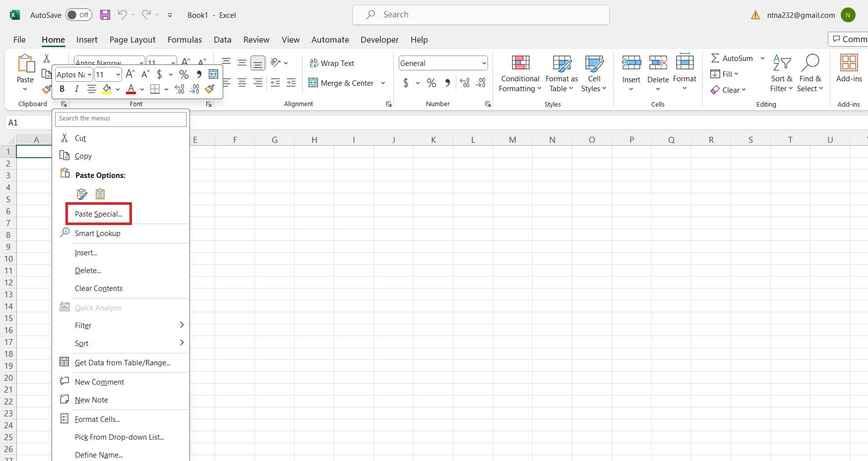Open the Clear dropdown in Editing group
The height and width of the screenshot is (461, 868).
coord(728,90)
